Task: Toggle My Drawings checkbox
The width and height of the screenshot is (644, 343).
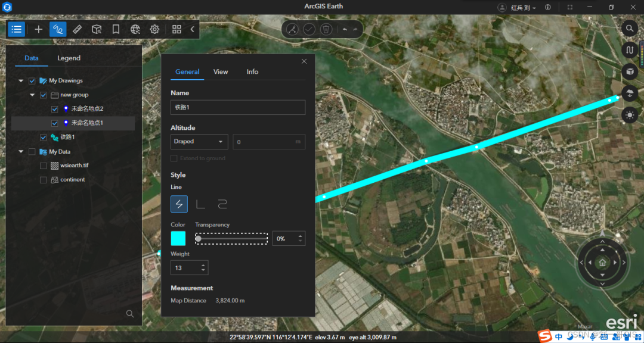Action: point(32,81)
